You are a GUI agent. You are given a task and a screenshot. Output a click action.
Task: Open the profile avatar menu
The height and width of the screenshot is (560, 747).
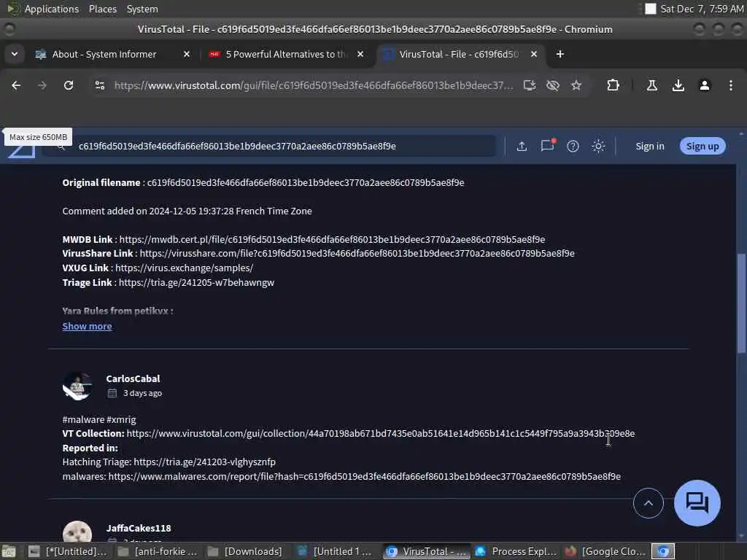click(x=705, y=85)
